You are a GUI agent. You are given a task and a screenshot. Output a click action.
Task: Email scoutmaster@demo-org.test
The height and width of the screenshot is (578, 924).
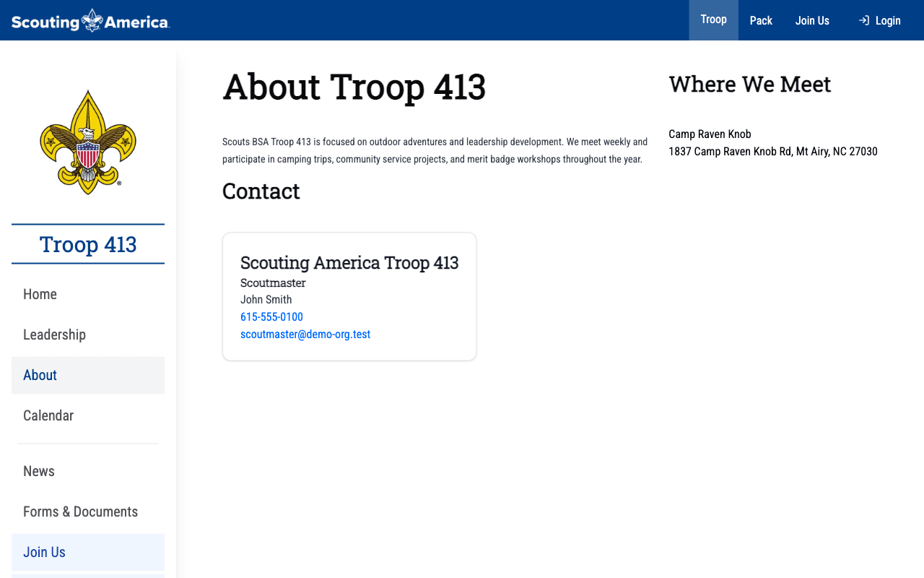pos(305,335)
